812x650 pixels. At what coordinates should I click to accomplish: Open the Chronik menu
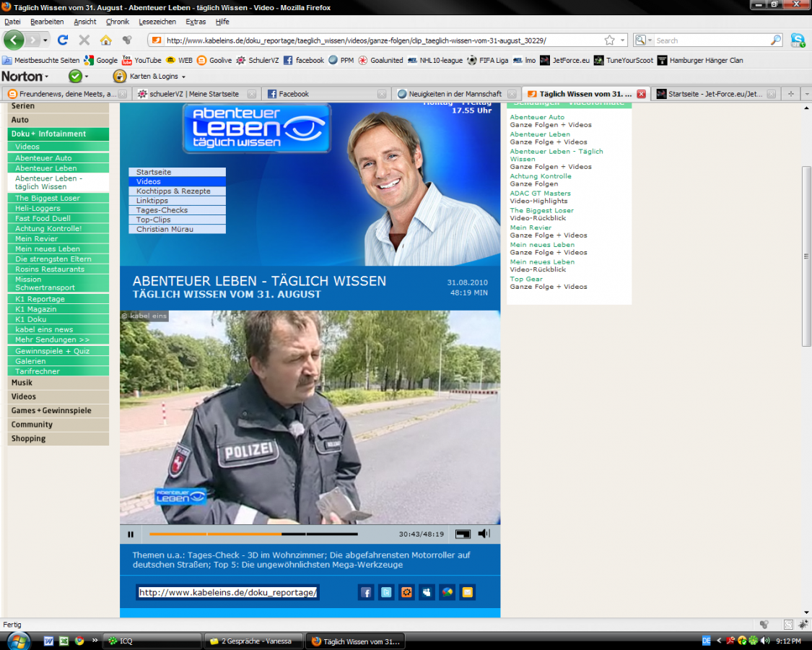(118, 22)
